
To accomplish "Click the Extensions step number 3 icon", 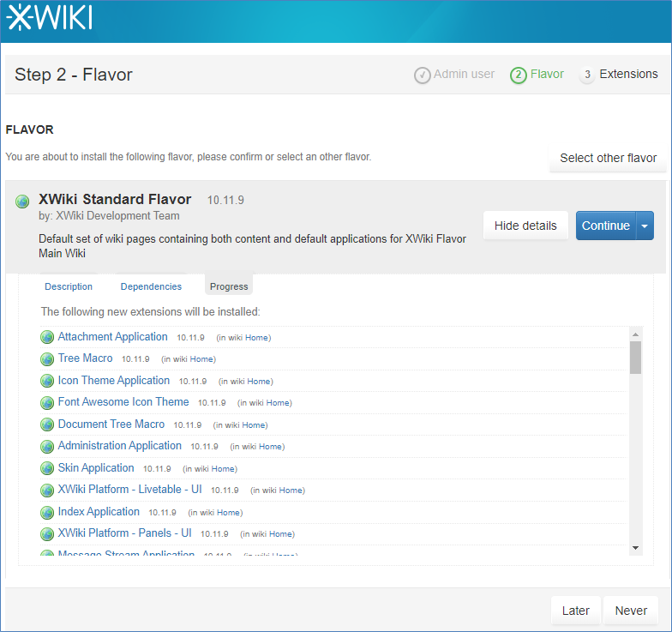I will pyautogui.click(x=587, y=75).
